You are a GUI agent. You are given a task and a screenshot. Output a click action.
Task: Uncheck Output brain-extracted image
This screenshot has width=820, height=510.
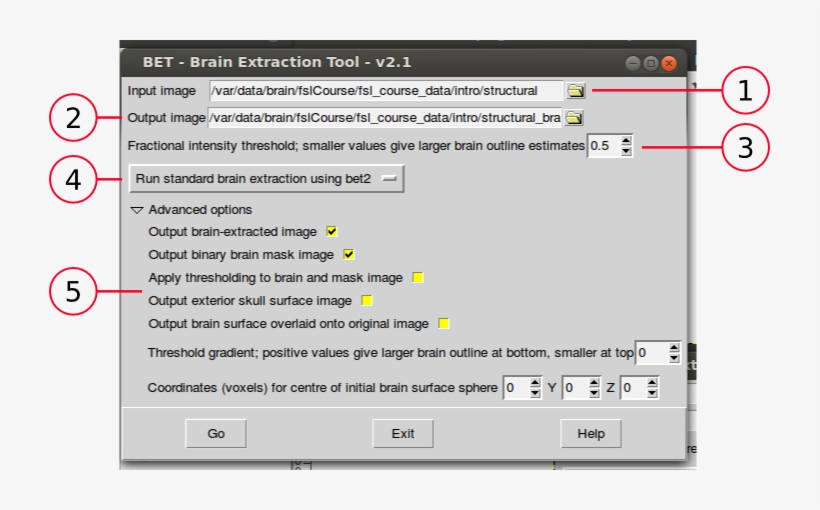coord(332,231)
